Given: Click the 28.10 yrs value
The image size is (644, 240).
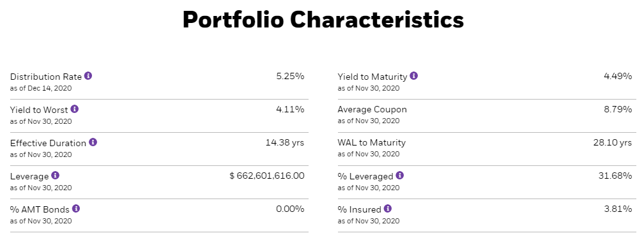Looking at the screenshot, I should pos(613,143).
